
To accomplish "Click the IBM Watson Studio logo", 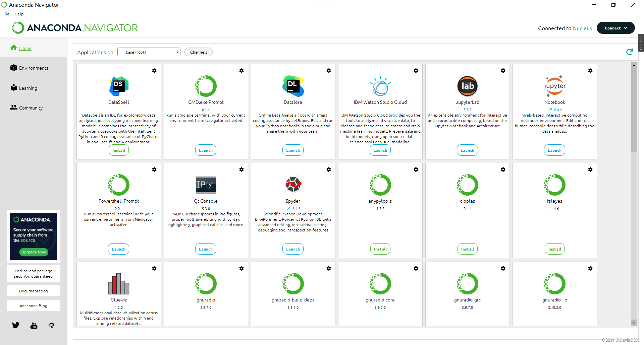I will pos(380,86).
